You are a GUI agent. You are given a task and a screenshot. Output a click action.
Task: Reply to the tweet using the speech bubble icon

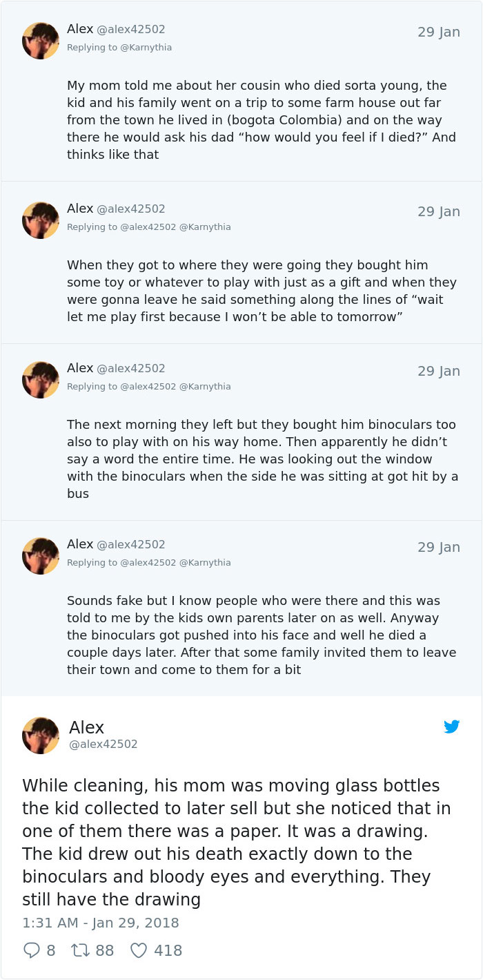(x=31, y=950)
